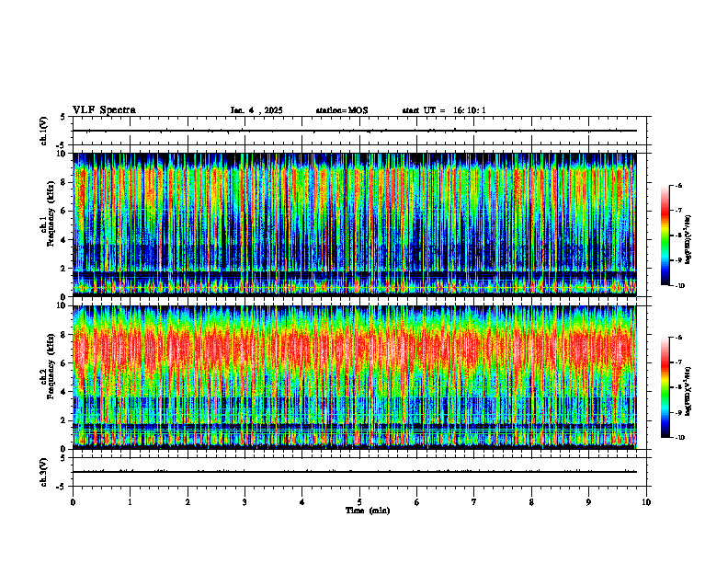728x563 pixels.
Task: Click the "-6" label on ch.2 colorbar
Action: [x=678, y=338]
